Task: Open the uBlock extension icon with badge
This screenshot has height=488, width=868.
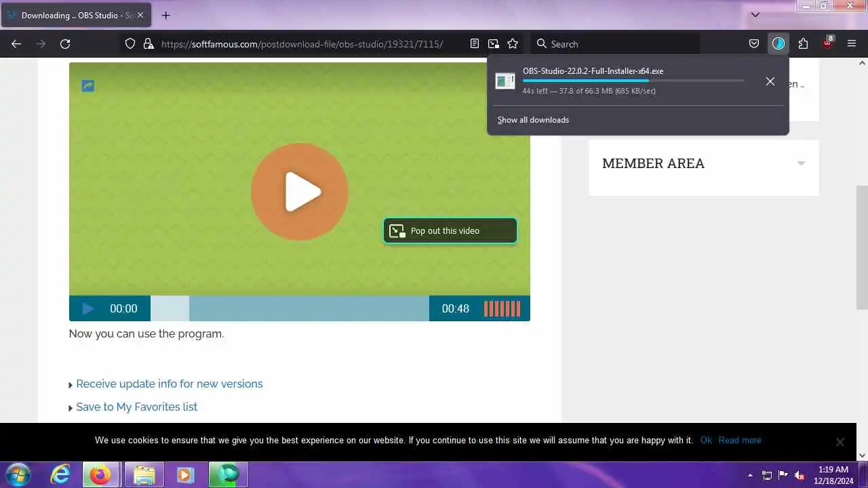Action: tap(827, 43)
